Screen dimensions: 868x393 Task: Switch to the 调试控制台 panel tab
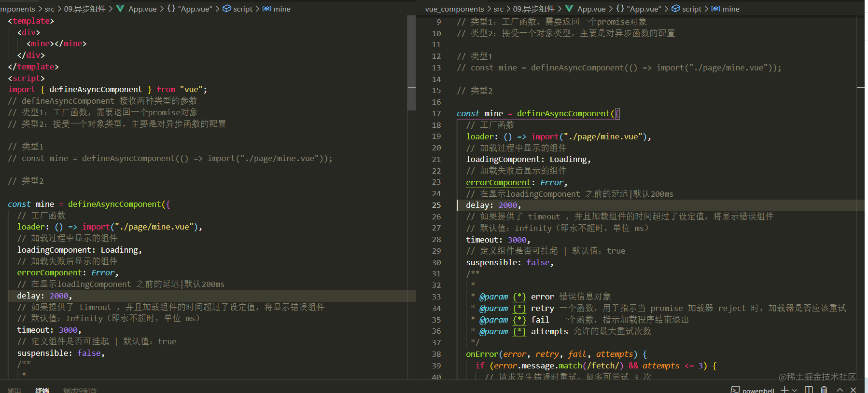80,390
